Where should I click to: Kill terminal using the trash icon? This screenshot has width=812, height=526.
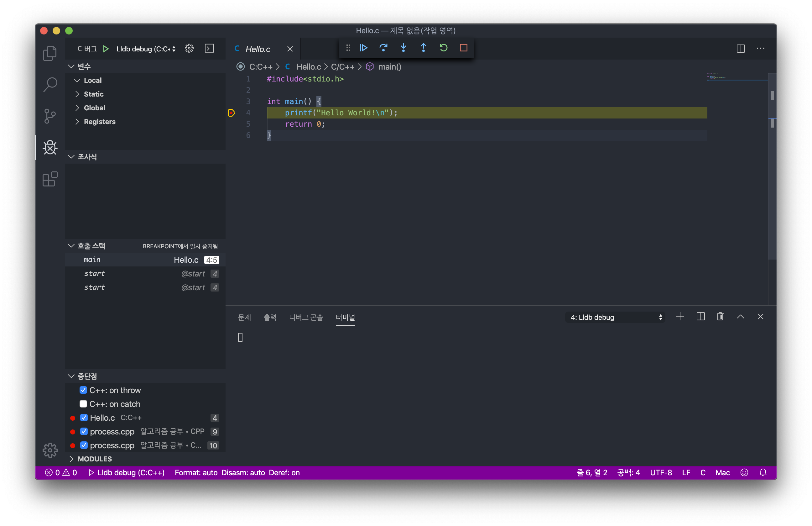point(720,317)
